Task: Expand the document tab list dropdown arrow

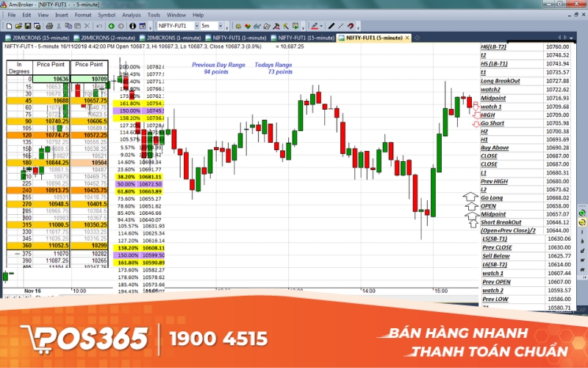Action: click(571, 38)
